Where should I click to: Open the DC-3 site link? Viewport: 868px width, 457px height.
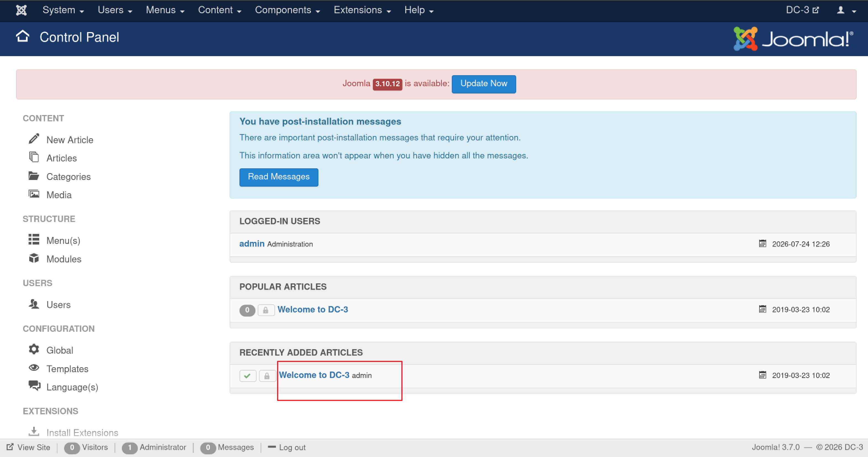point(802,10)
